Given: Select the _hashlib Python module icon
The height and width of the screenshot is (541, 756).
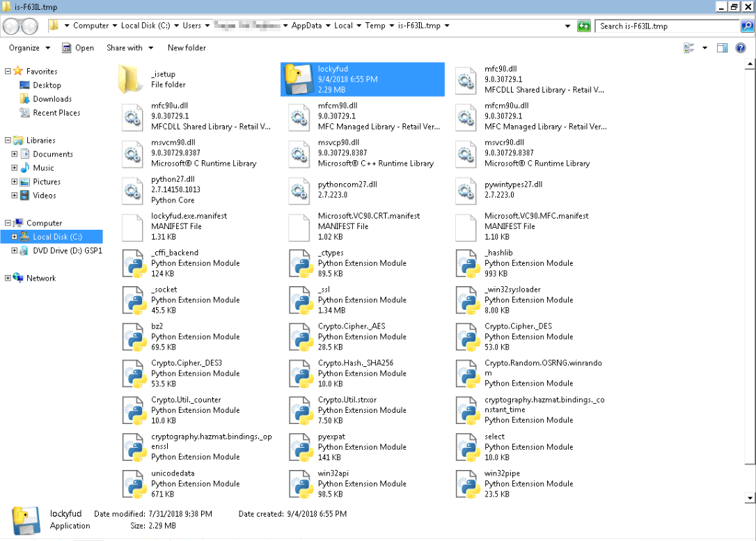Looking at the screenshot, I should coord(466,263).
